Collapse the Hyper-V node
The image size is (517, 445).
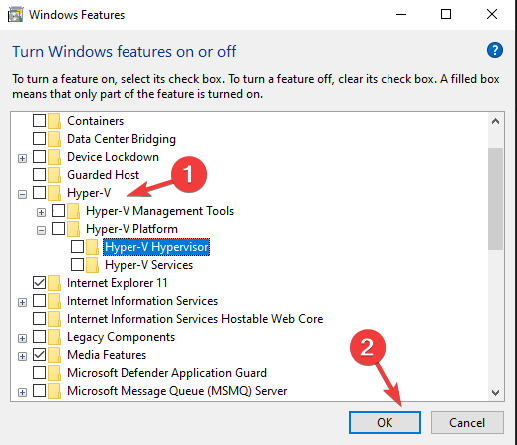coord(22,194)
